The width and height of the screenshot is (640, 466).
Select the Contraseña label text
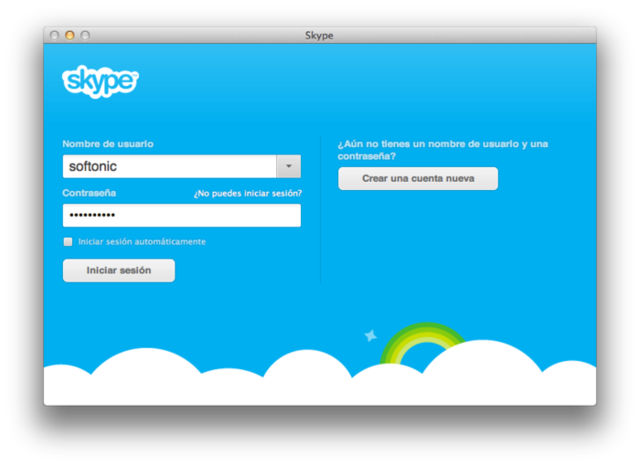point(89,193)
